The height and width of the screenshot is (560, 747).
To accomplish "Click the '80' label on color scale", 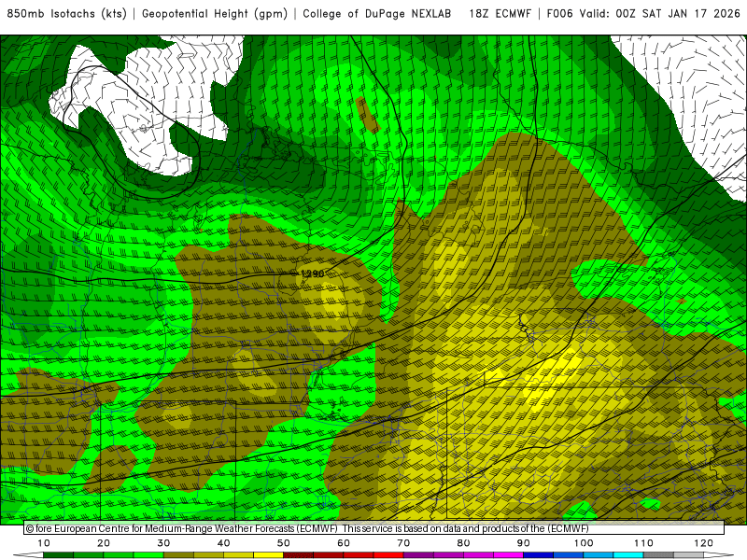I will tap(463, 543).
